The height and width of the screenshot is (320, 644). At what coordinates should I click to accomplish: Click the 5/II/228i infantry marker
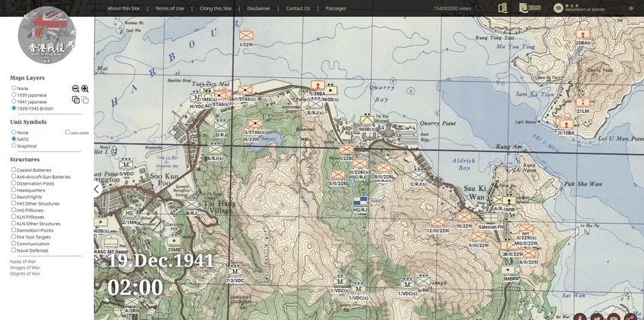click(x=338, y=175)
